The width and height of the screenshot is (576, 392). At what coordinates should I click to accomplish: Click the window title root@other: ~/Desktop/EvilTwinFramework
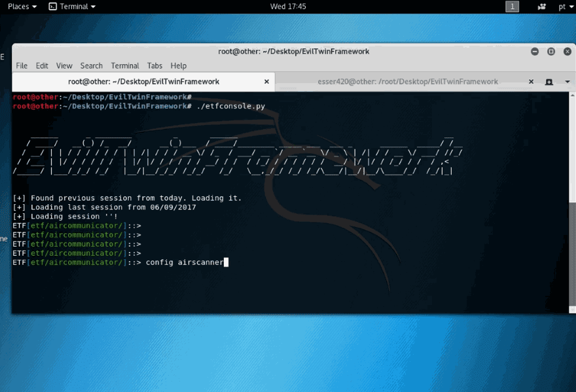coord(293,52)
